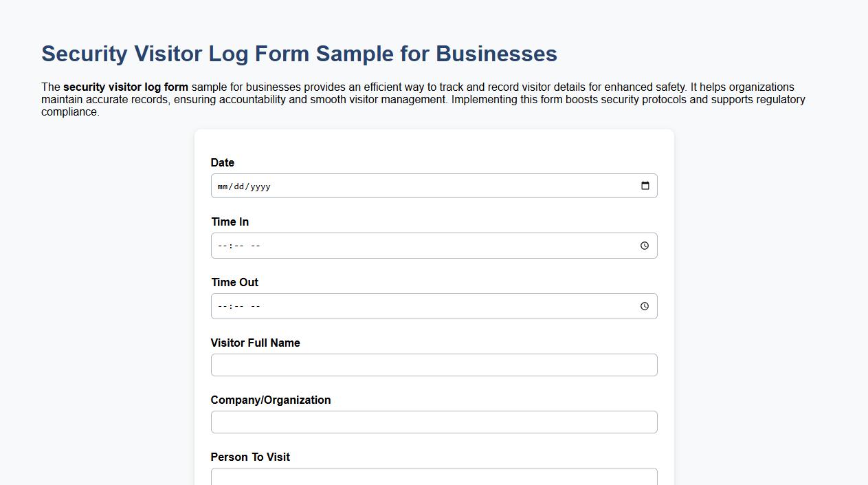Click inside the Company/Organization field
Image resolution: width=868 pixels, height=485 pixels.
tap(434, 421)
